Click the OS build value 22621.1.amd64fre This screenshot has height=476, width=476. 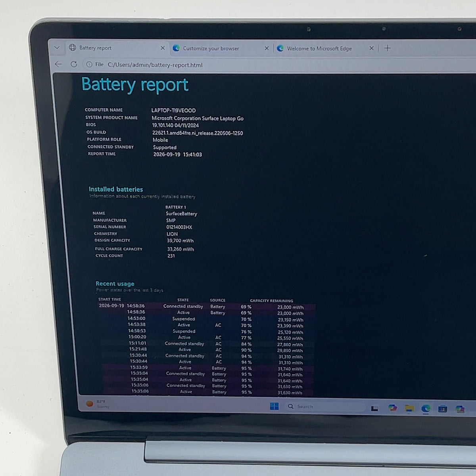(198, 133)
